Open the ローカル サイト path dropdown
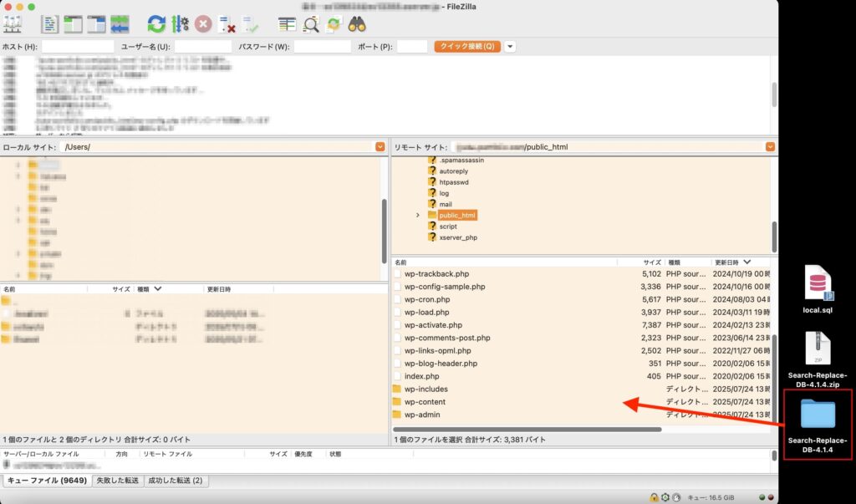856x504 pixels. coord(380,147)
